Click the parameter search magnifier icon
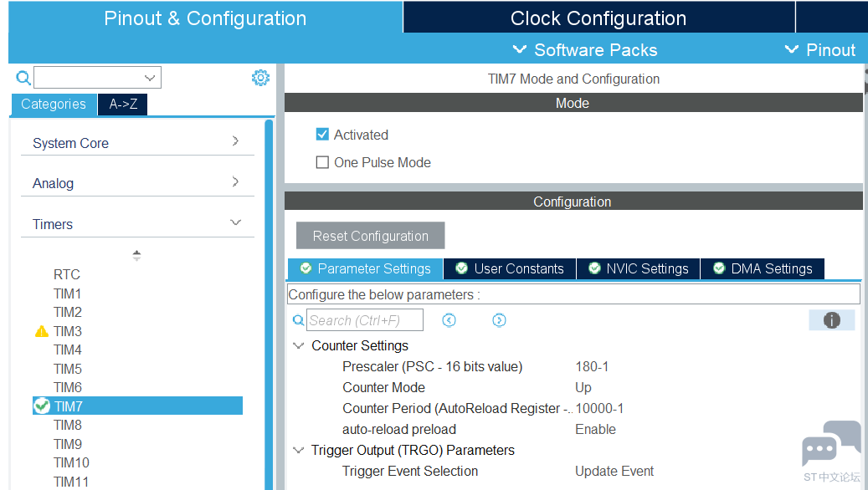The image size is (868, 490). pos(298,320)
